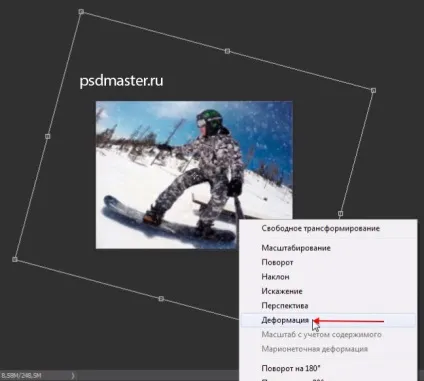
Task: Select the Масштабирование menu entry
Action: 328,248
